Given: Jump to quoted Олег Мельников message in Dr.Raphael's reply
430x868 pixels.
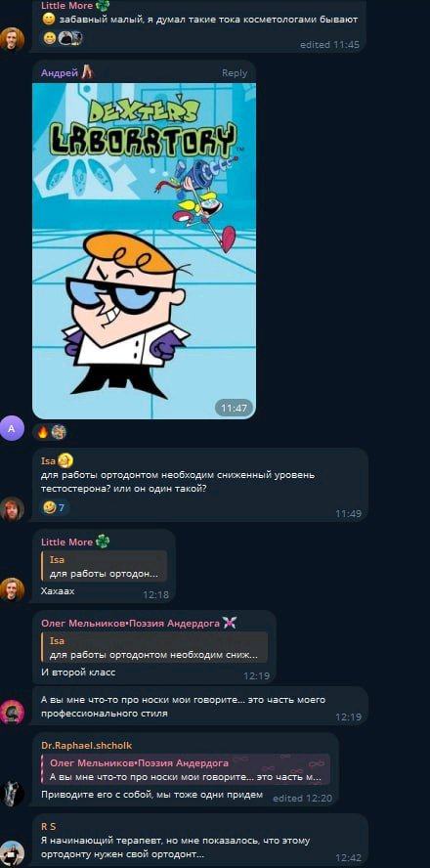Looking at the screenshot, I should pos(186,769).
